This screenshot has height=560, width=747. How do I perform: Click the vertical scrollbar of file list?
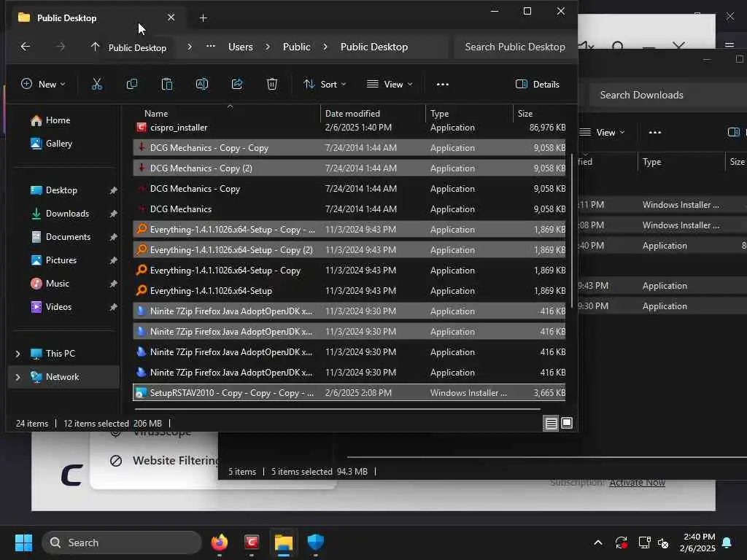pyautogui.click(x=572, y=230)
